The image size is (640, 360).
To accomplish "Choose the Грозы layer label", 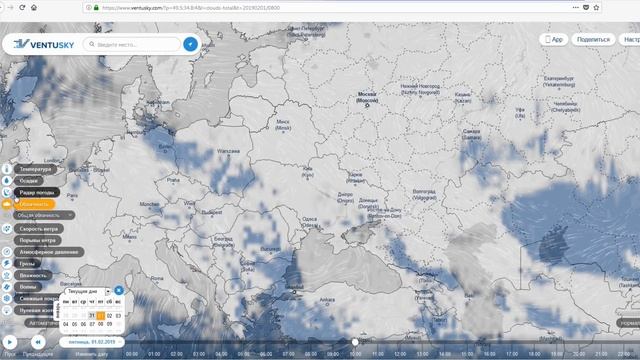I will click(27, 264).
